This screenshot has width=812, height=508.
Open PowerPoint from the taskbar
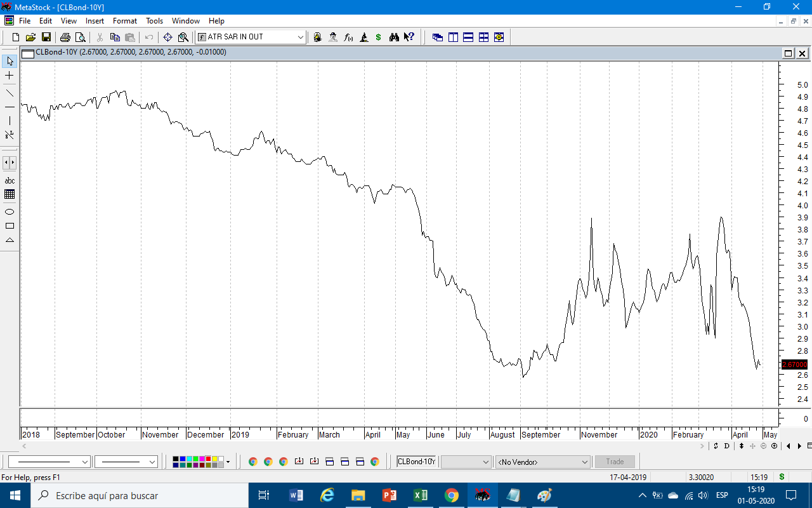click(390, 495)
